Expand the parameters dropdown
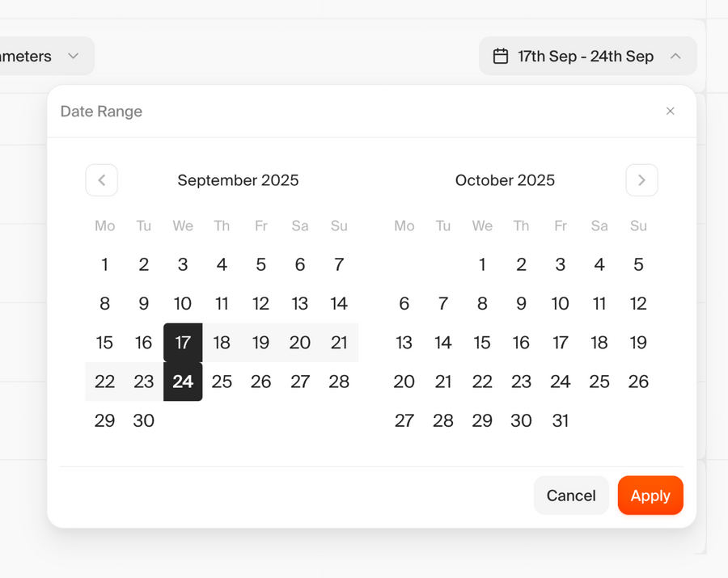Screen dimensions: 728x578 click(73, 57)
